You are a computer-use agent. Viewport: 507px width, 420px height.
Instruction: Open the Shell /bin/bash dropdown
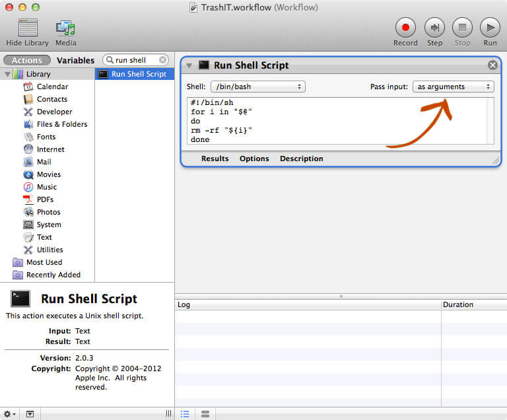(x=257, y=87)
